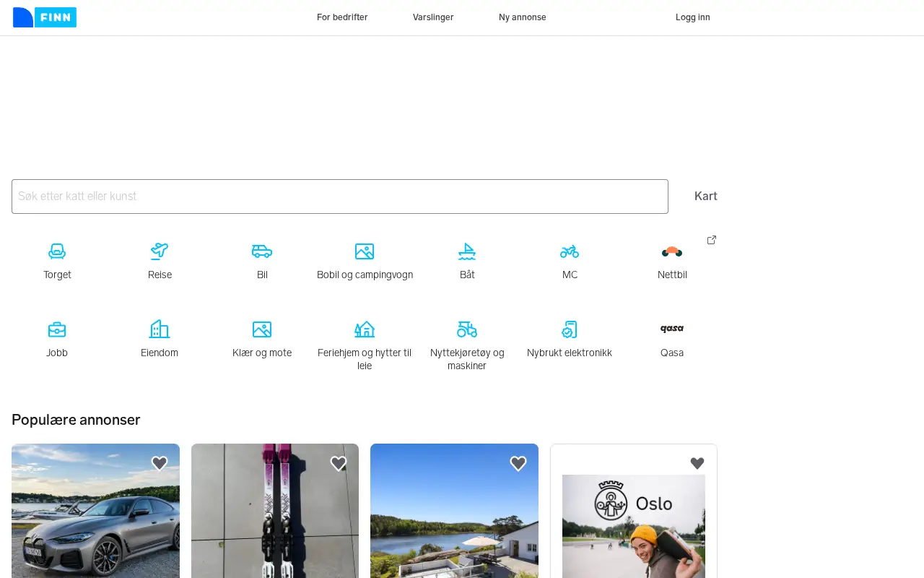Select Ny annonse in the top navigation
This screenshot has height=578, width=924.
click(523, 17)
